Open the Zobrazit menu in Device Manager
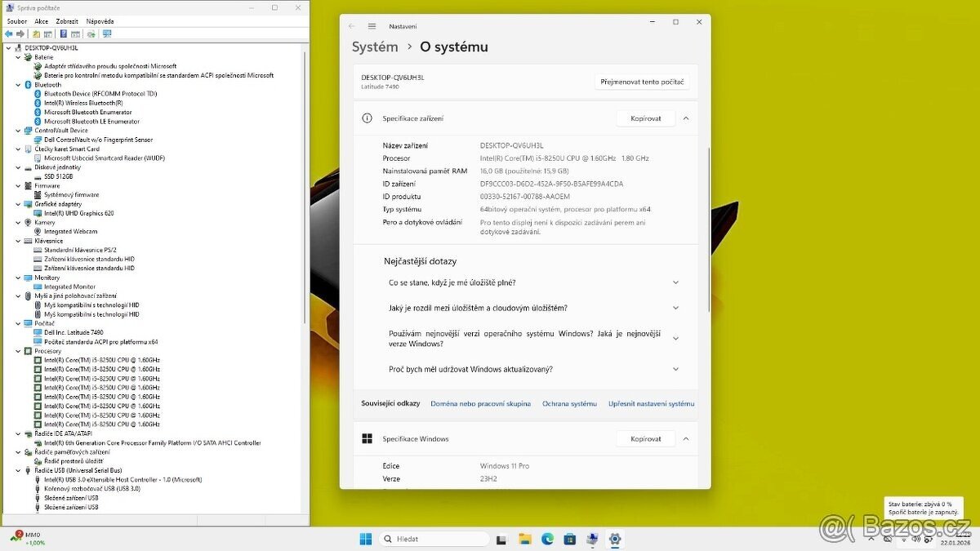Screen dimensions: 980x551 pyautogui.click(x=67, y=20)
